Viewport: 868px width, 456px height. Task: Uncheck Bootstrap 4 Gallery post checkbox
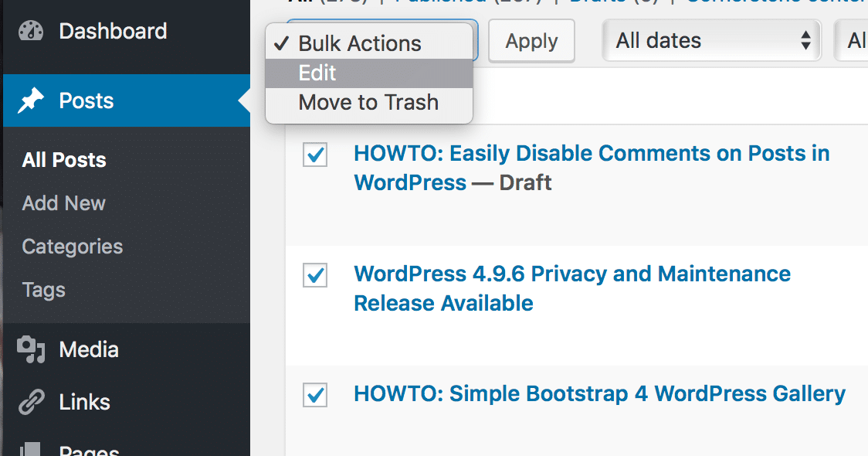point(315,395)
